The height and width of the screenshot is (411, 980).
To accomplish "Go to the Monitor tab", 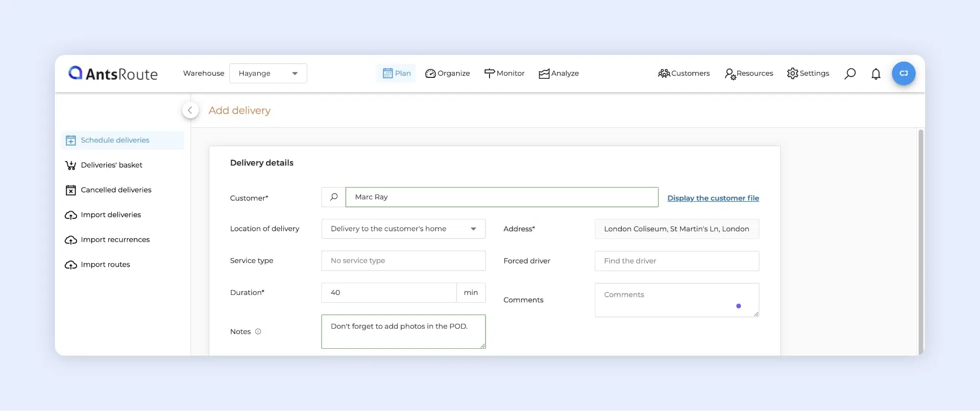I will [504, 73].
